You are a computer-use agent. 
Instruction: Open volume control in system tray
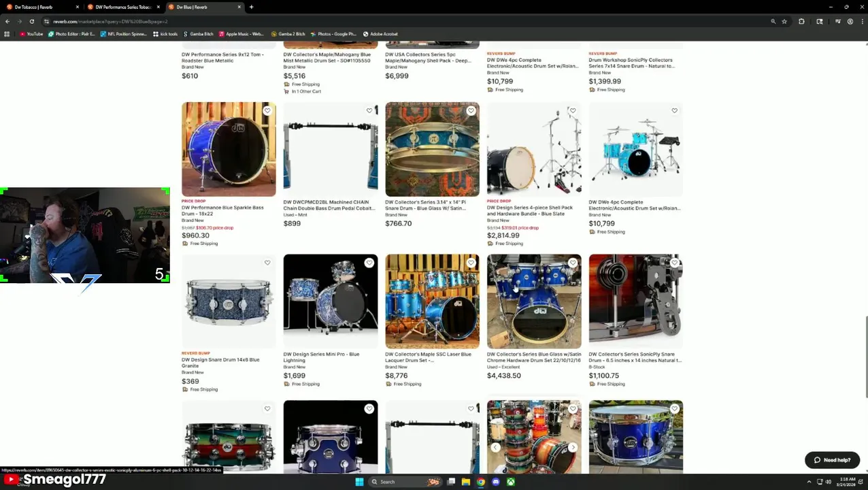828,482
